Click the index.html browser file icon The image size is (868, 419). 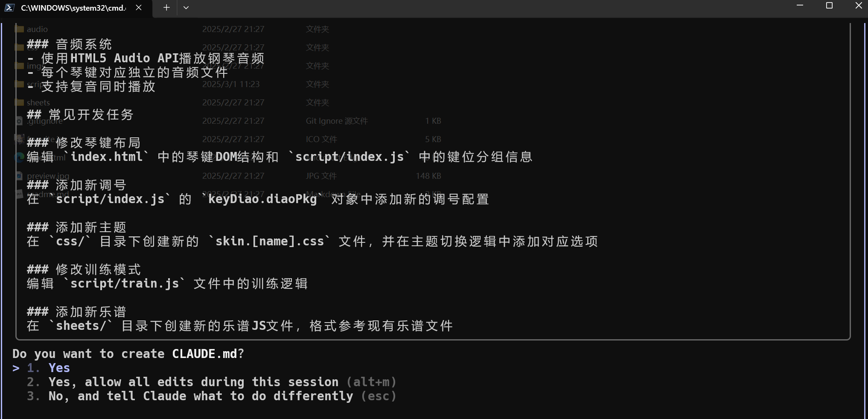tap(19, 157)
